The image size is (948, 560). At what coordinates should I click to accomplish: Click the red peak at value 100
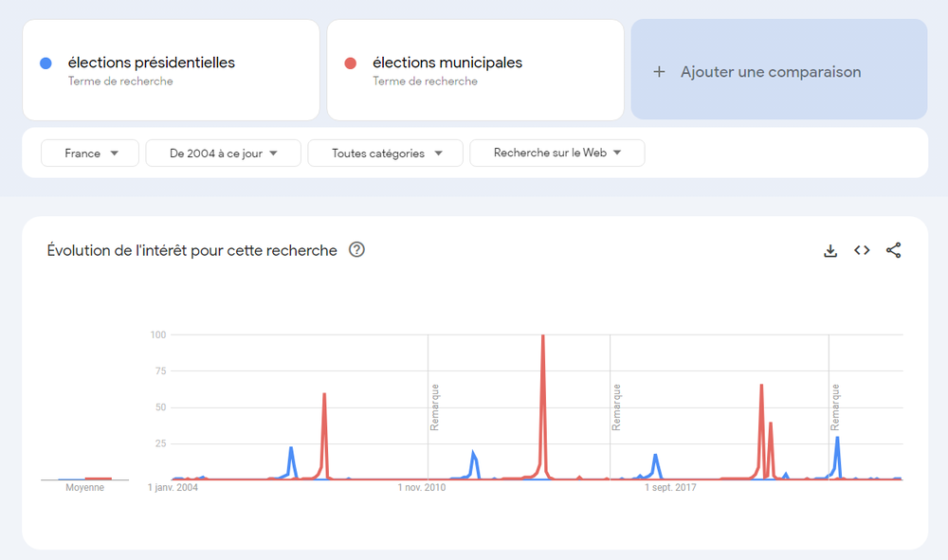point(542,336)
